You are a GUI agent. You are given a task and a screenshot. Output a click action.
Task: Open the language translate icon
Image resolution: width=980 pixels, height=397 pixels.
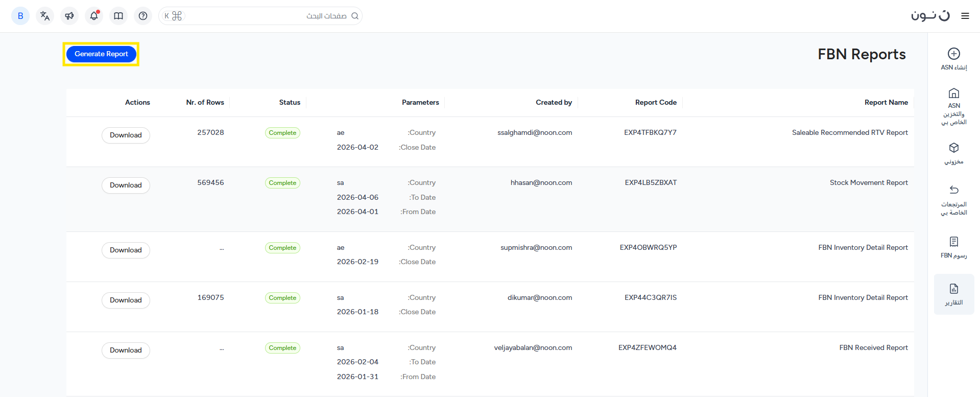(x=45, y=16)
